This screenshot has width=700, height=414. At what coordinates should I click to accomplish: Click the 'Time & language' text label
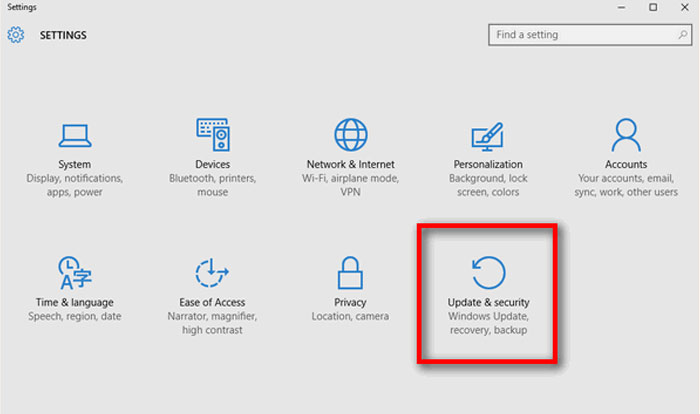[74, 302]
